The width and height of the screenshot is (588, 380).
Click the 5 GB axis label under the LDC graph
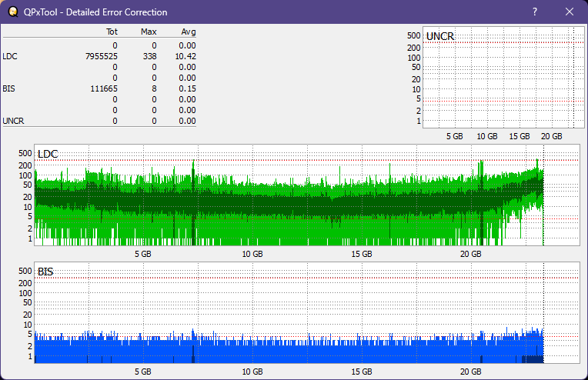coord(143,254)
